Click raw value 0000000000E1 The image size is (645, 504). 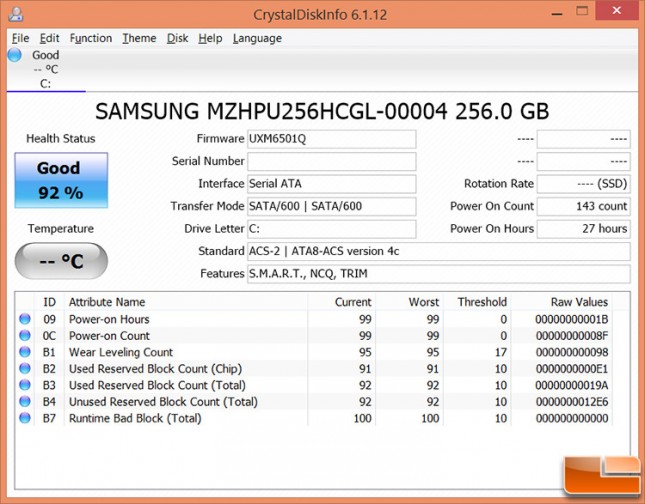[x=571, y=369]
